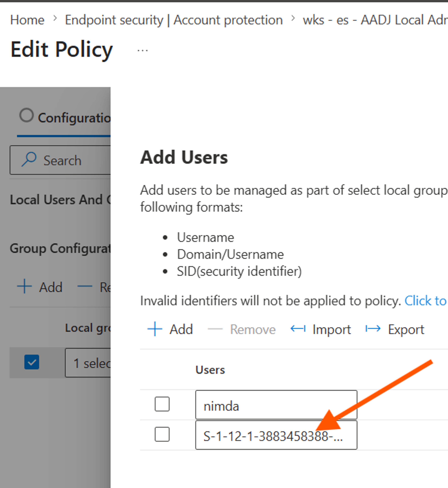Click the Import button
This screenshot has height=488, width=448.
tap(320, 329)
